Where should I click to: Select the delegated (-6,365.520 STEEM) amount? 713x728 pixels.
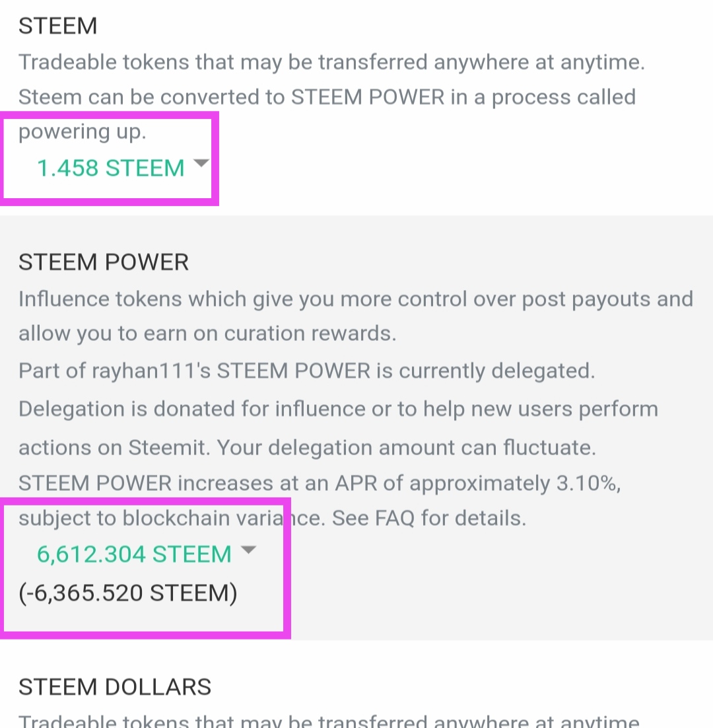pos(127,593)
